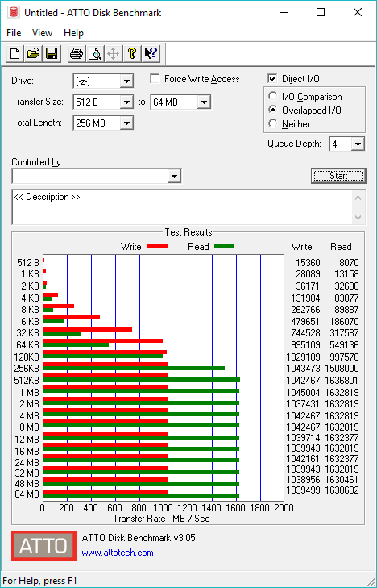Image resolution: width=377 pixels, height=588 pixels.
Task: Open the www.attotech.com link
Action: [x=118, y=553]
